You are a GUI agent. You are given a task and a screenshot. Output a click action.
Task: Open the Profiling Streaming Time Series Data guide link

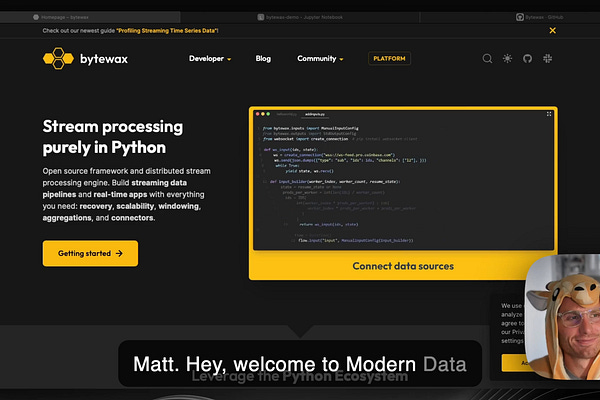167,31
